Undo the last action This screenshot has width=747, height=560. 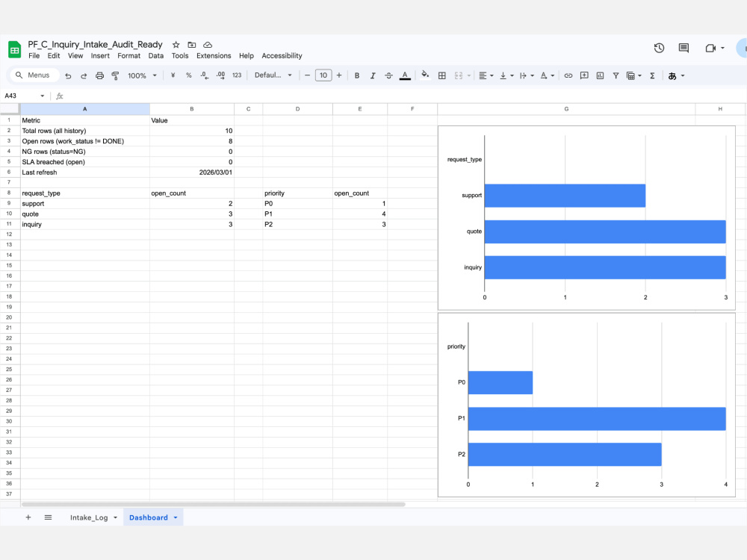[x=68, y=75]
